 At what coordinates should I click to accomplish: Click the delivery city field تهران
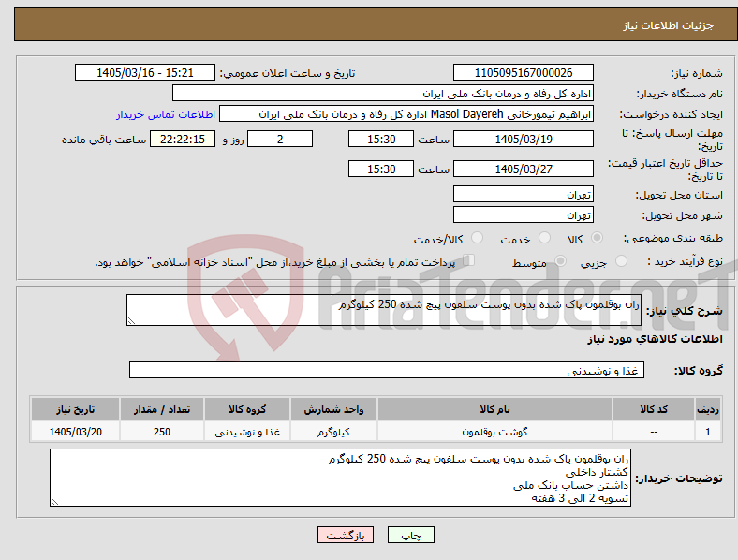click(x=524, y=214)
